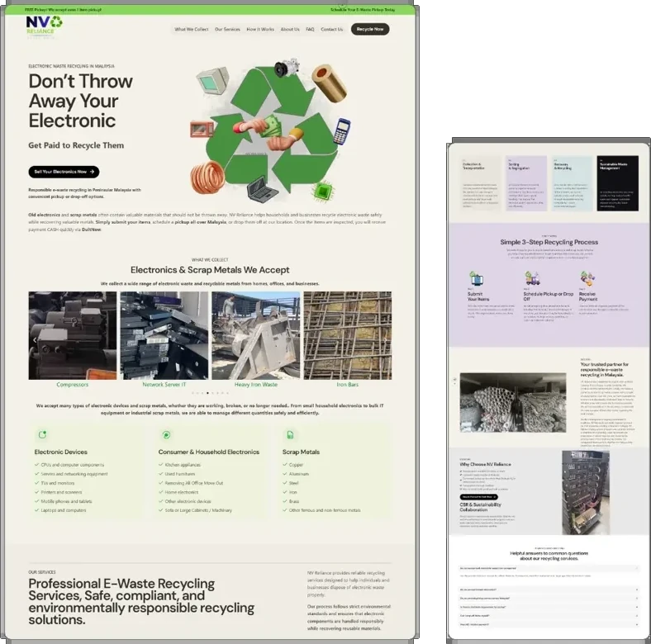Click the Consumer & Household Electronics card icon
Image resolution: width=651 pixels, height=644 pixels.
click(x=166, y=434)
